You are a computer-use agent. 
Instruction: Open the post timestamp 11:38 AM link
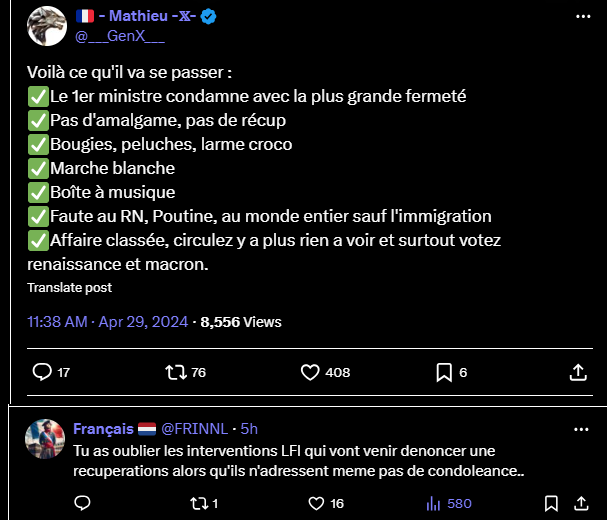point(60,322)
